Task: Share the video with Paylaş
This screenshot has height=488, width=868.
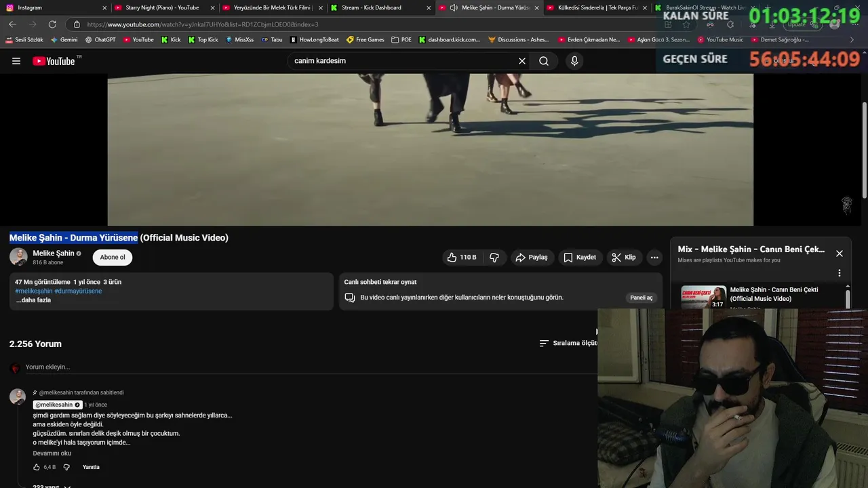Action: pos(532,258)
